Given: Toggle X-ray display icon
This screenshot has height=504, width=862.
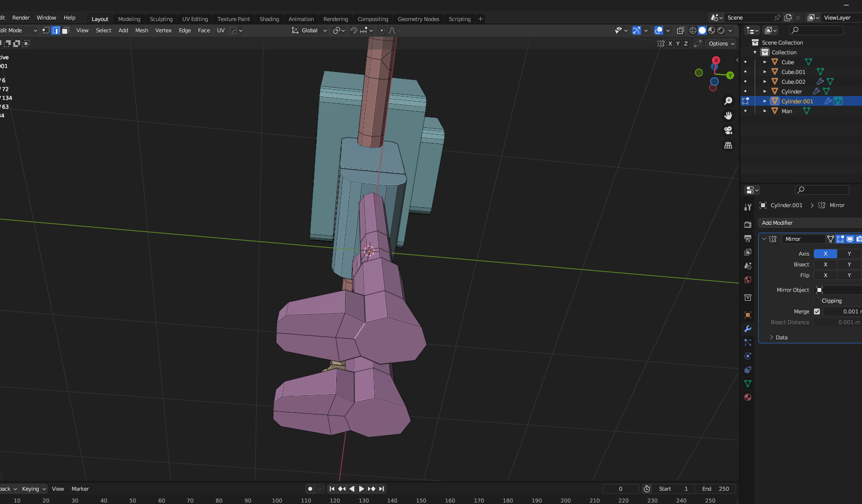Looking at the screenshot, I should pos(680,30).
